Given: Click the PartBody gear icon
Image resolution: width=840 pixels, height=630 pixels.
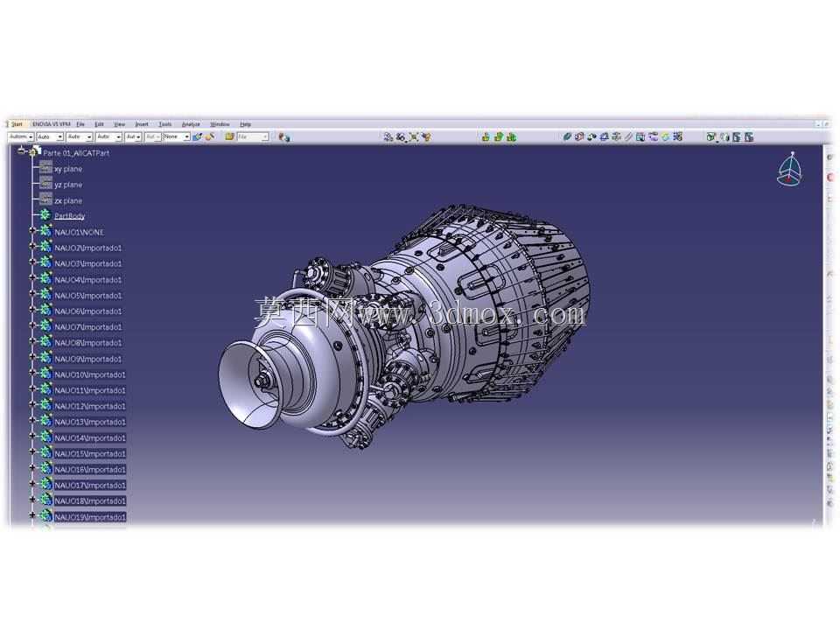Looking at the screenshot, I should [x=45, y=215].
